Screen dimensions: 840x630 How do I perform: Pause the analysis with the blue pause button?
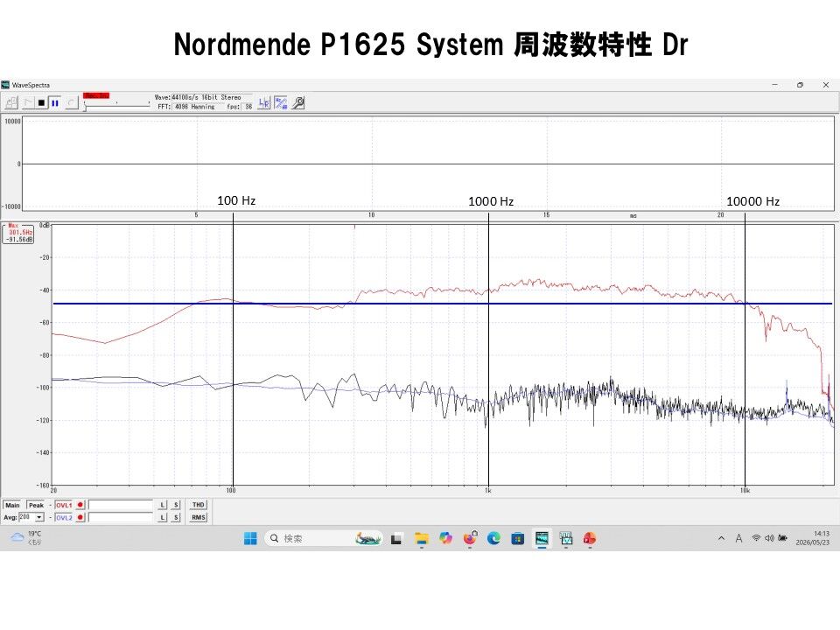[54, 102]
